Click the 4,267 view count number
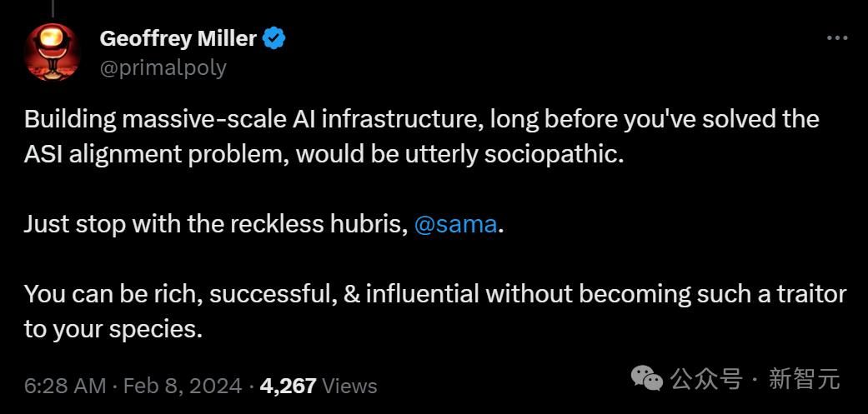The height and width of the screenshot is (414, 868). click(x=288, y=387)
